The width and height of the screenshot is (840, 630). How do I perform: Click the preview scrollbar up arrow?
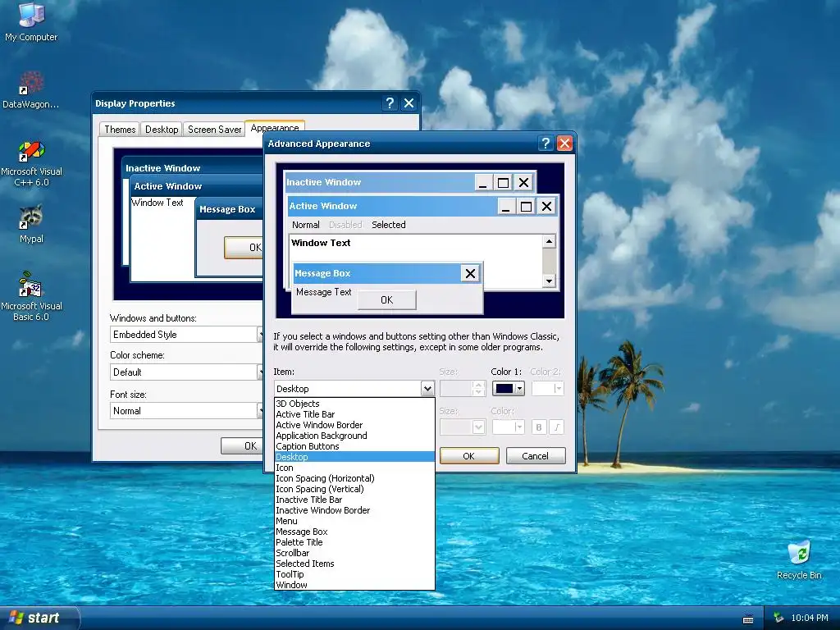click(x=549, y=242)
